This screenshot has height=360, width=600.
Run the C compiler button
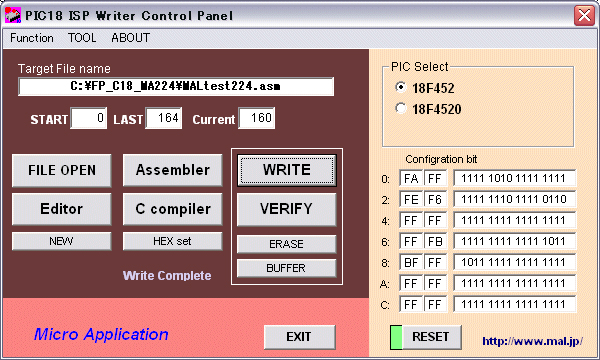173,209
